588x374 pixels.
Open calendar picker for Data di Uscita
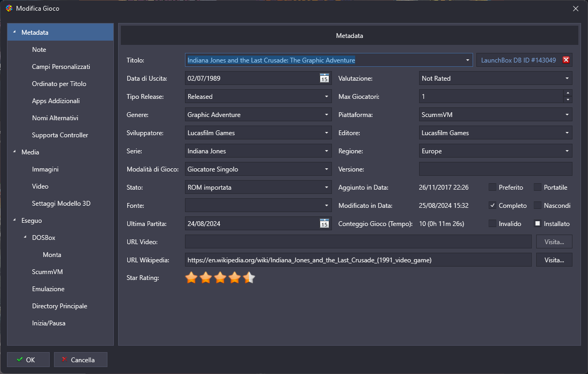tap(324, 79)
